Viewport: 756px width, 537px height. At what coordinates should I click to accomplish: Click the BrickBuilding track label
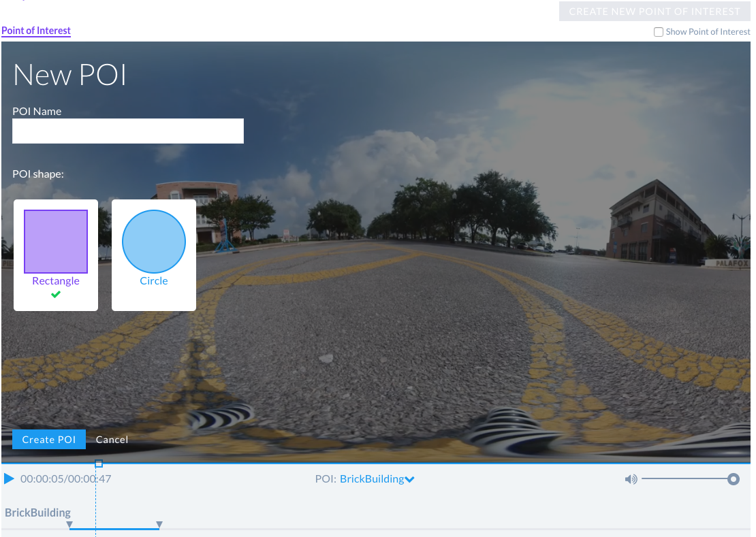pos(37,512)
